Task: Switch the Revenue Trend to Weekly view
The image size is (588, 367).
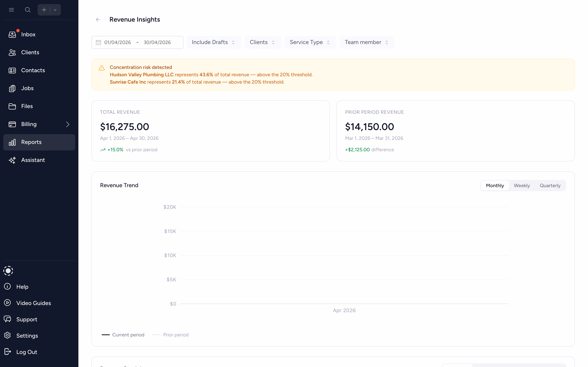Action: point(522,185)
